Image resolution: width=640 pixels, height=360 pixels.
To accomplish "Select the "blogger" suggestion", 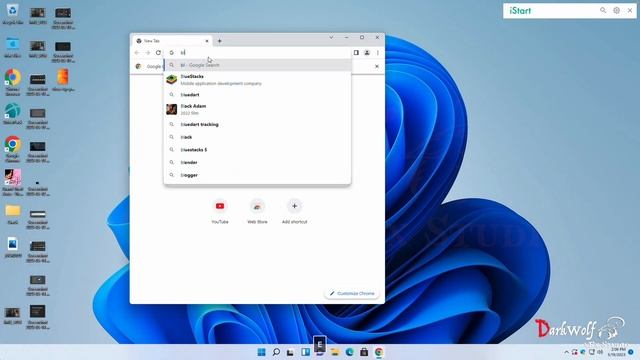I will point(257,175).
